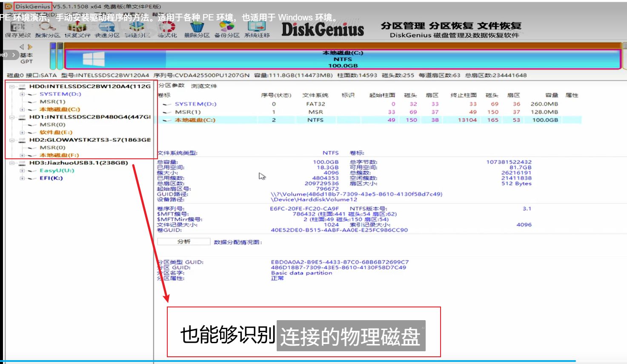Collapse the HD0 disk node
Image resolution: width=627 pixels, height=364 pixels.
pyautogui.click(x=12, y=86)
